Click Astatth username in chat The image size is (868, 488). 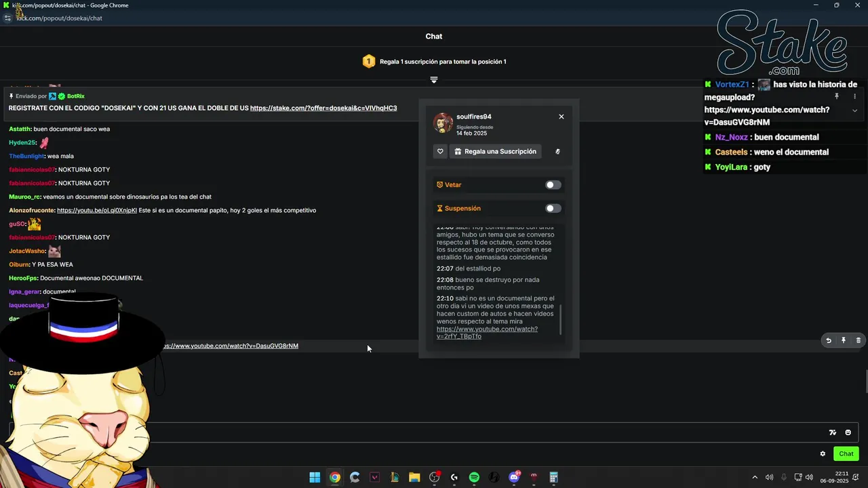pos(20,129)
